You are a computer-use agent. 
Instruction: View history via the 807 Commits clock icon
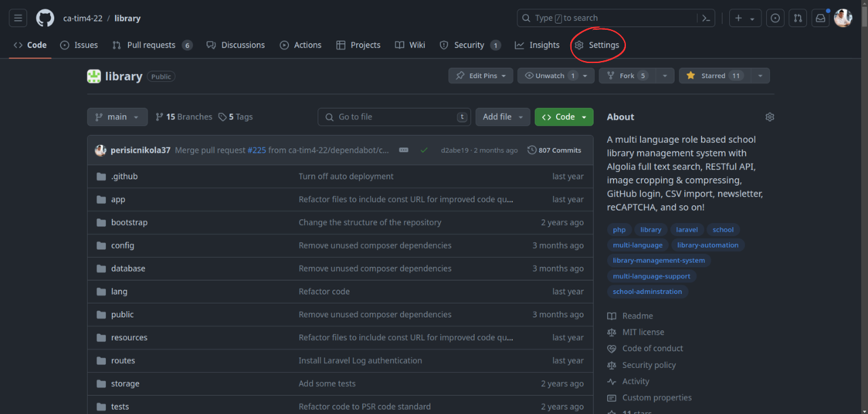531,150
